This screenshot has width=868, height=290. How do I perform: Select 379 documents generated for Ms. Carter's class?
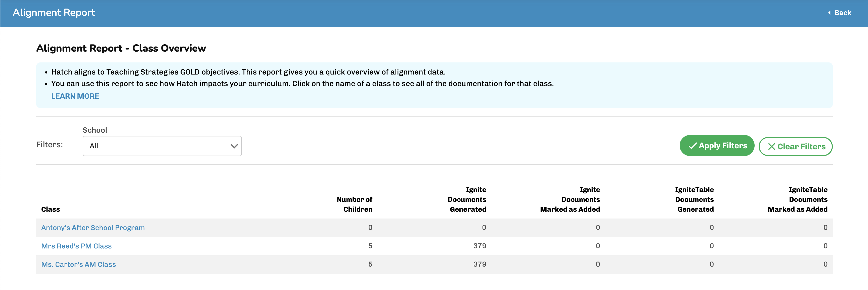tap(480, 264)
